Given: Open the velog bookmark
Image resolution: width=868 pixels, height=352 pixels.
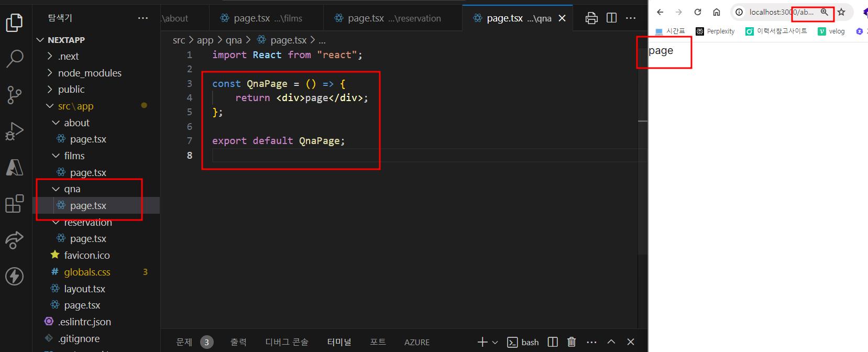Looking at the screenshot, I should point(831,31).
